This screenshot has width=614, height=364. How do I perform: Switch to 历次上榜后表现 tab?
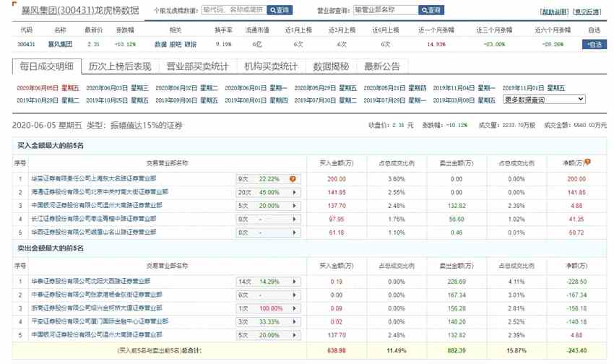pos(120,66)
